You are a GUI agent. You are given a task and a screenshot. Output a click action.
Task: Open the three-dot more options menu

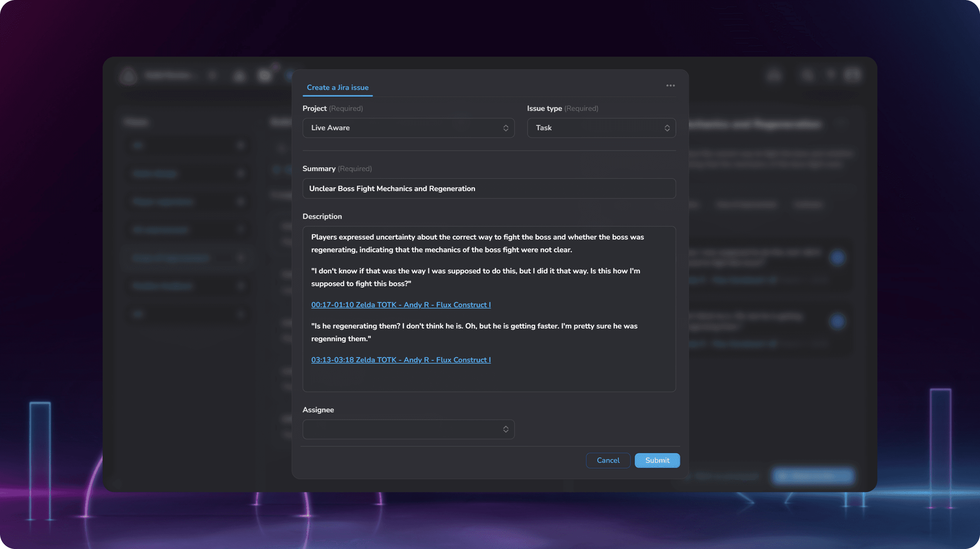(x=670, y=86)
